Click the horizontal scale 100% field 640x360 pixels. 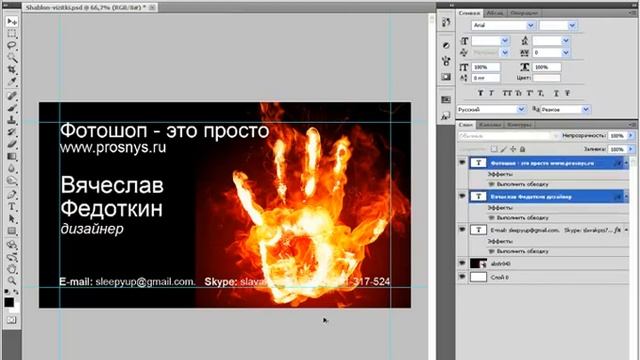[x=547, y=67]
